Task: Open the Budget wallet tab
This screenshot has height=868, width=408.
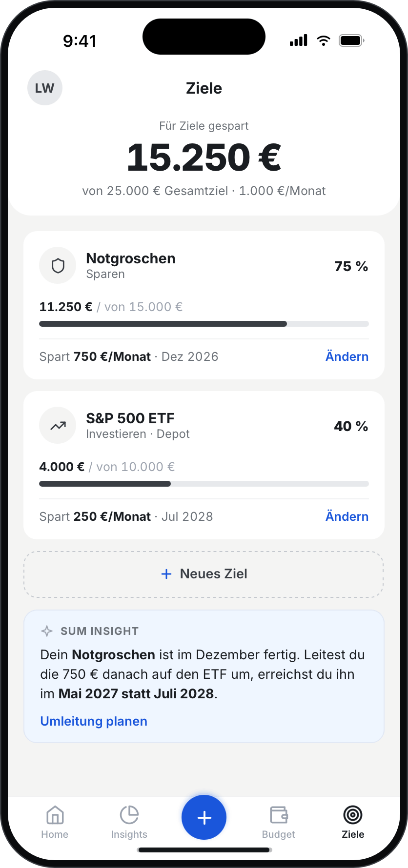Action: point(279,822)
